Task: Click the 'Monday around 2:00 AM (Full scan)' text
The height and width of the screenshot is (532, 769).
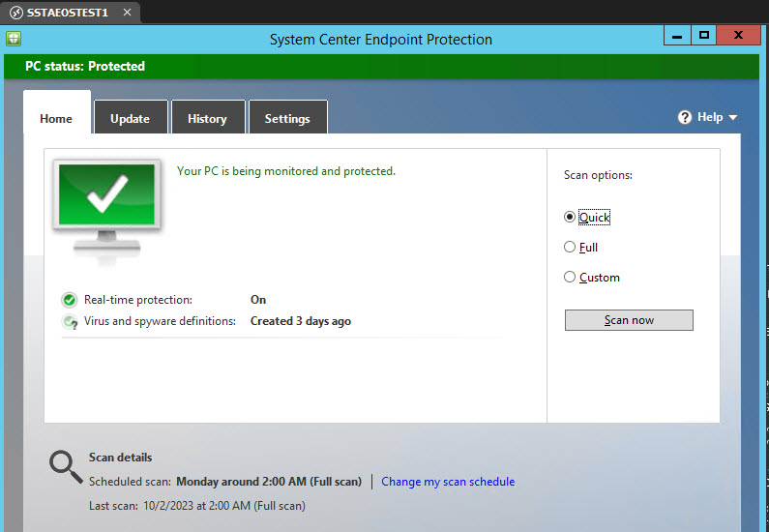Action: (x=269, y=482)
